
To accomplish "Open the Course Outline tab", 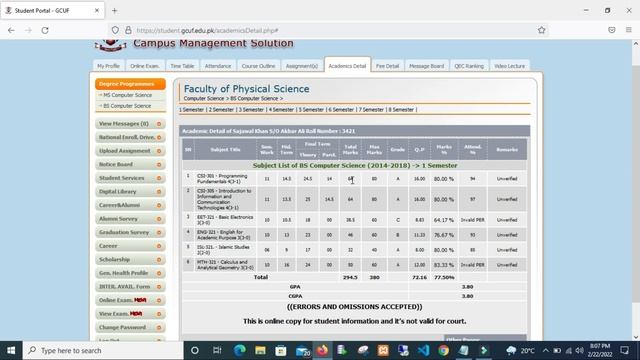I will 258,66.
